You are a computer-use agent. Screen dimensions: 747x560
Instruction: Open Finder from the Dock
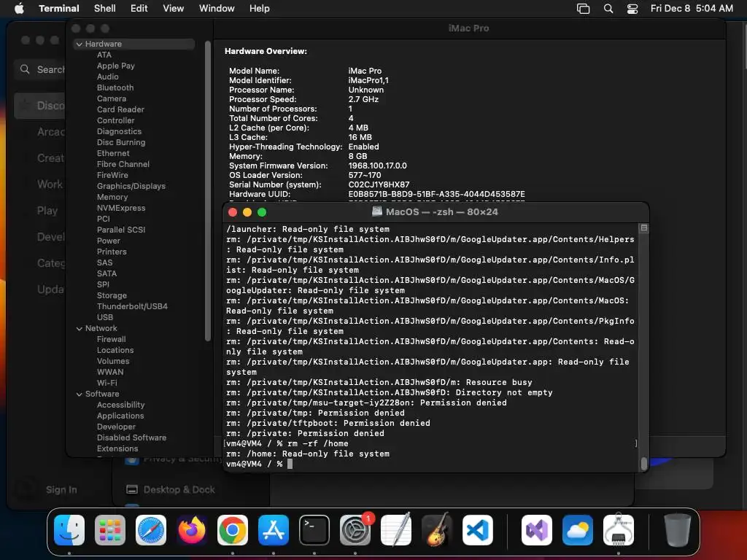click(69, 530)
